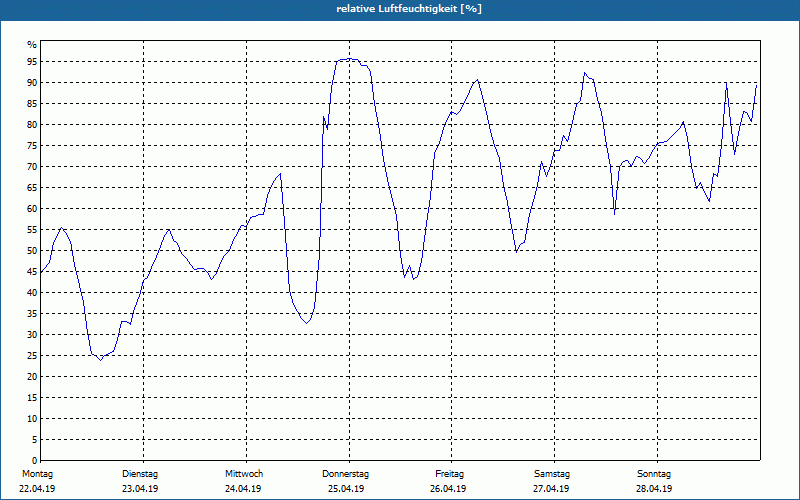Viewport: 800px width, 500px height.
Task: Click the '75' y-axis label
Action: coord(32,146)
